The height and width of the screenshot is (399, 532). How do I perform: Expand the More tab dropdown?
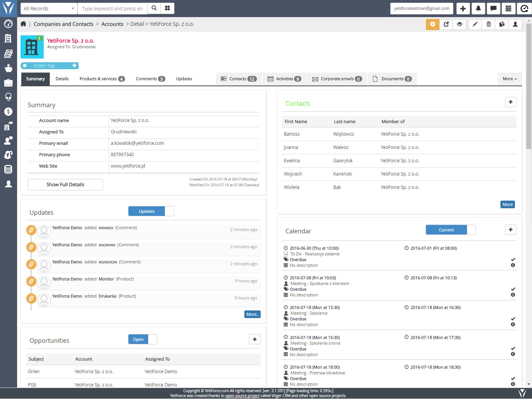click(x=510, y=79)
